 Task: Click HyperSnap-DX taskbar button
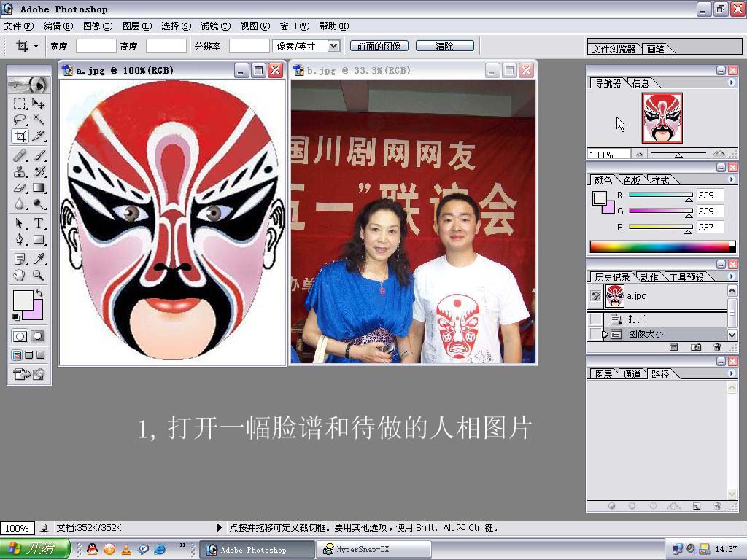tap(374, 550)
